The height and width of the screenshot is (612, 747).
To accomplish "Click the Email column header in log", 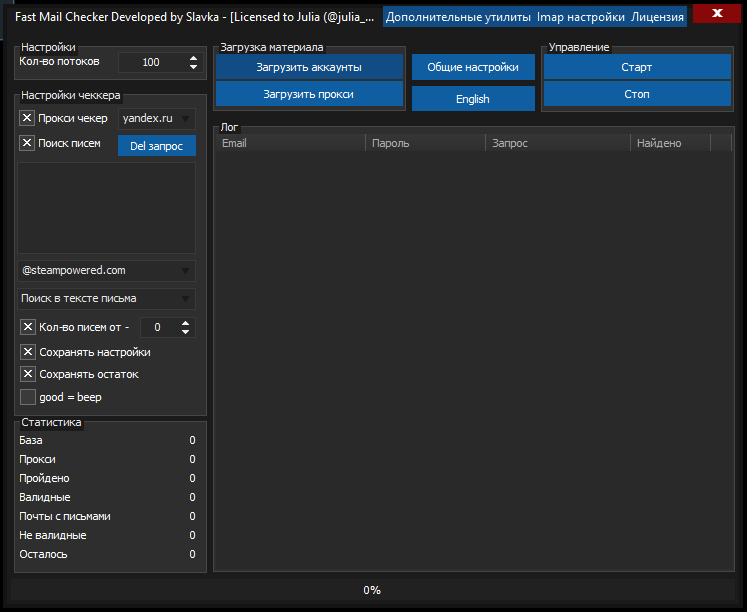I will (x=290, y=143).
